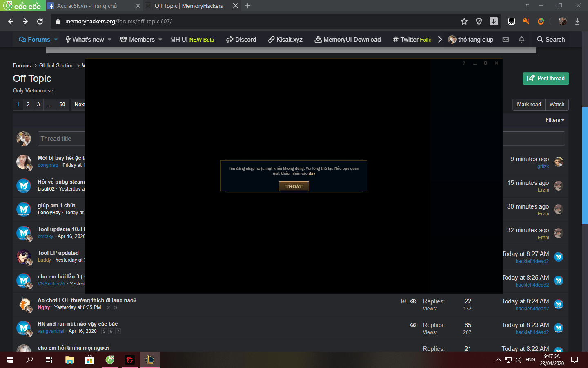This screenshot has width=588, height=368.
Task: Go to page 3 of threads
Action: tap(38, 105)
